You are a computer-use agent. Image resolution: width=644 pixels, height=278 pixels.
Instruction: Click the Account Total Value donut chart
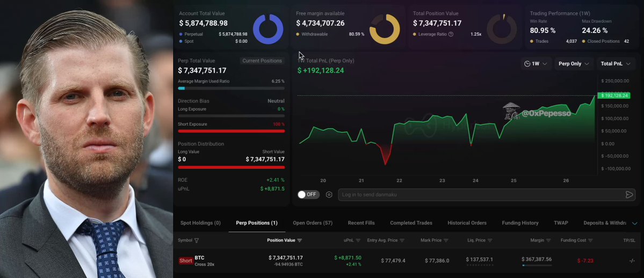[x=268, y=29]
